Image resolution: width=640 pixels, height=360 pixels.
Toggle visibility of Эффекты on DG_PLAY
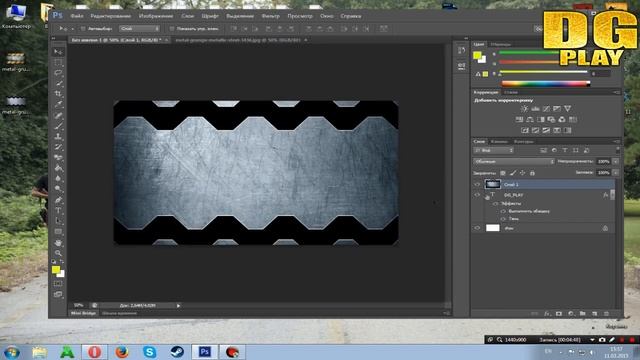(496, 203)
